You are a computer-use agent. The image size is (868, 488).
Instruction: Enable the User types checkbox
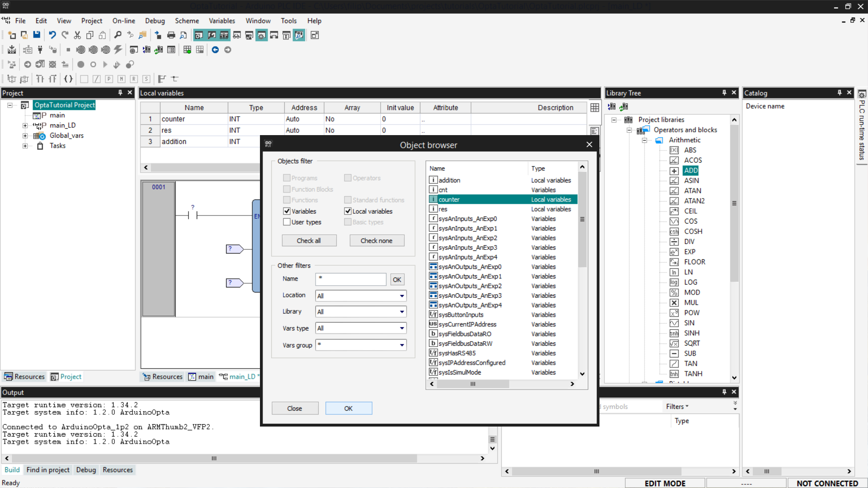tap(287, 222)
